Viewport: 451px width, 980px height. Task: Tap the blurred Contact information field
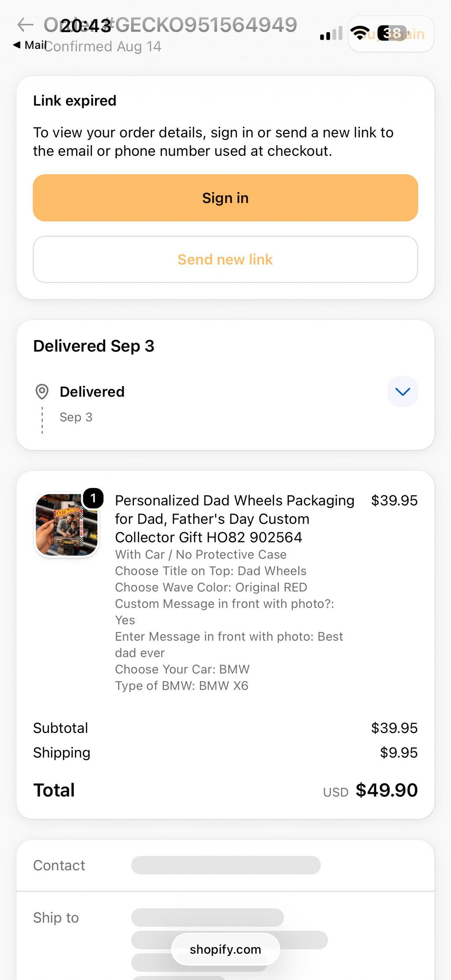(x=226, y=865)
